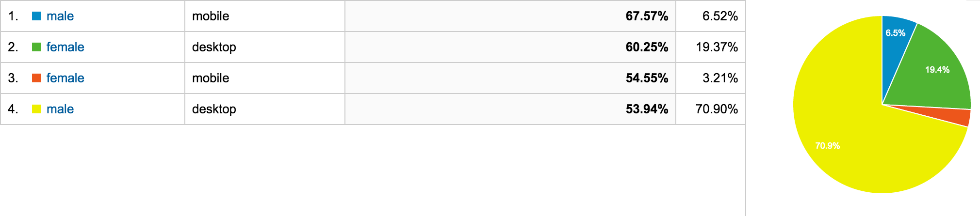This screenshot has height=216, width=980.
Task: Click the 19.37% contribution cell
Action: point(711,47)
